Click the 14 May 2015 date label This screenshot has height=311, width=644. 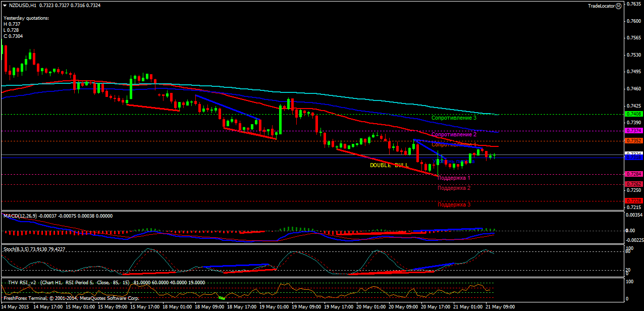click(16, 306)
